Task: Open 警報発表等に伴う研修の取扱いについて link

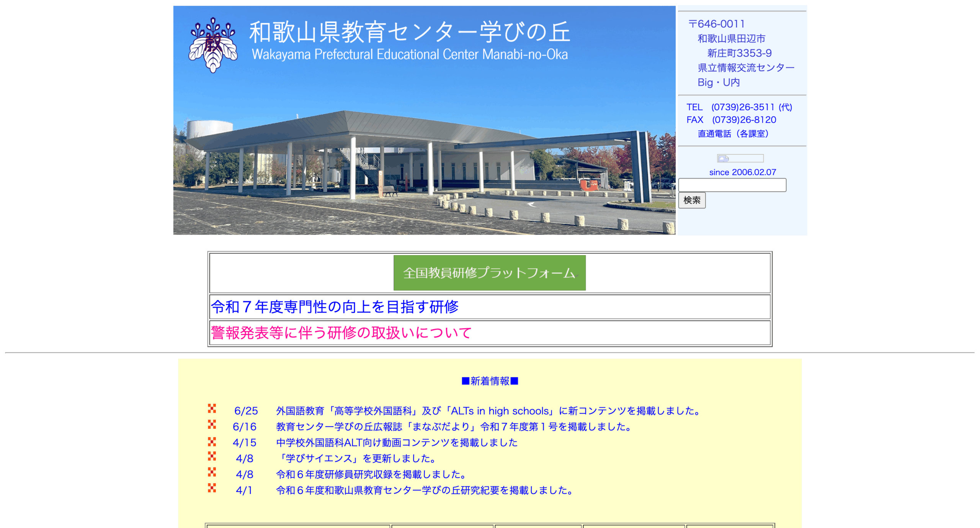Action: tap(341, 333)
